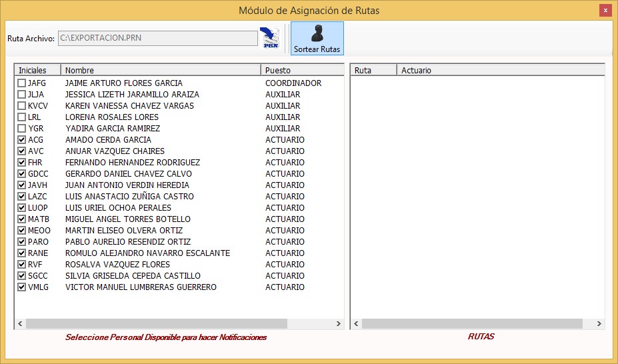This screenshot has height=364, width=618.
Task: Select name JESSICA LIZETH JARAMILLO ARAIZA
Action: point(132,95)
